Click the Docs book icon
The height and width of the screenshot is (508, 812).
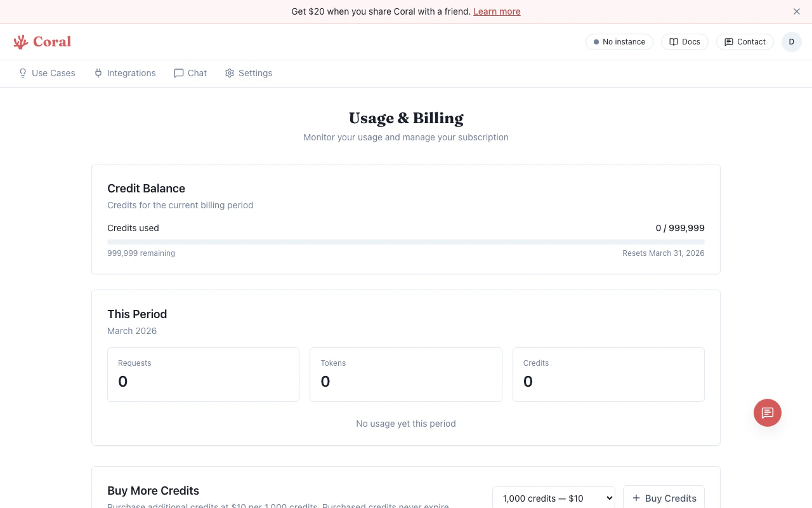pyautogui.click(x=674, y=41)
